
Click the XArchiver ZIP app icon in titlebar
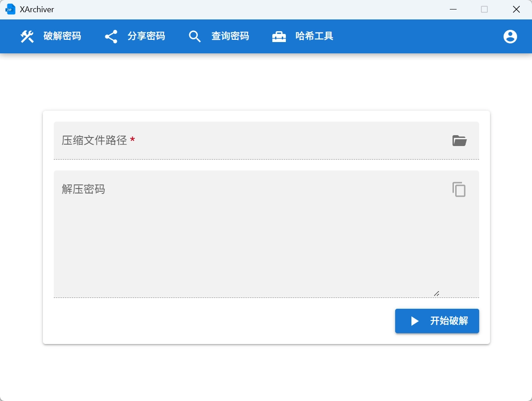point(10,9)
